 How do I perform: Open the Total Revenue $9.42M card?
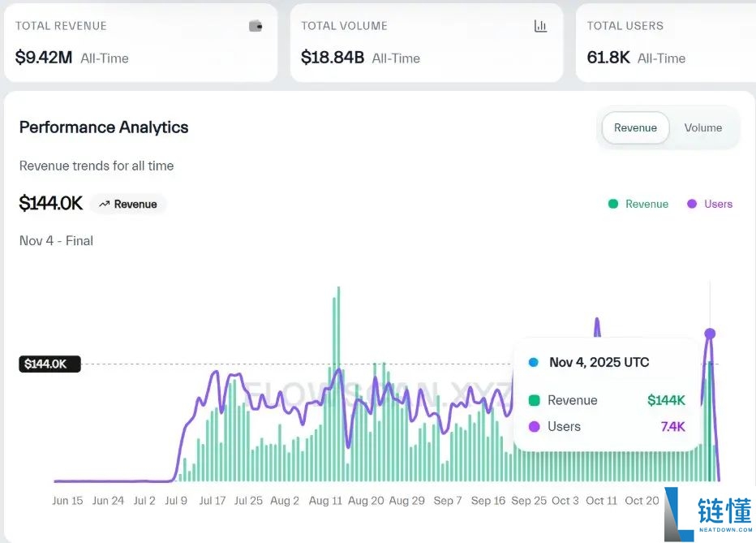coord(140,42)
